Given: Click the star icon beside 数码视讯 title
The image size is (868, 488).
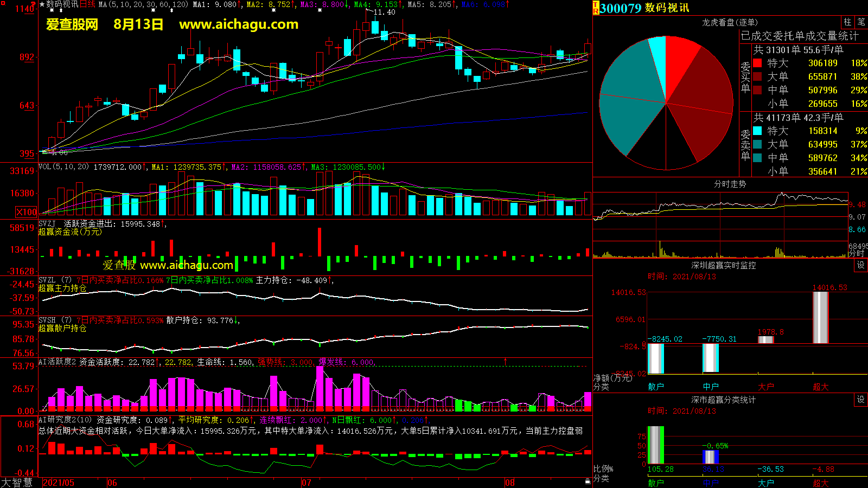Looking at the screenshot, I should point(42,4).
